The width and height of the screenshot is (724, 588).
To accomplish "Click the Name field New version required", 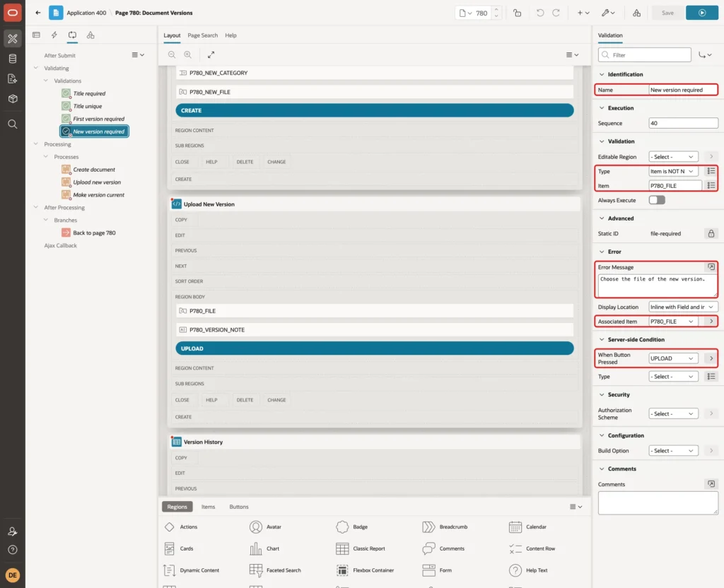I will tap(683, 90).
